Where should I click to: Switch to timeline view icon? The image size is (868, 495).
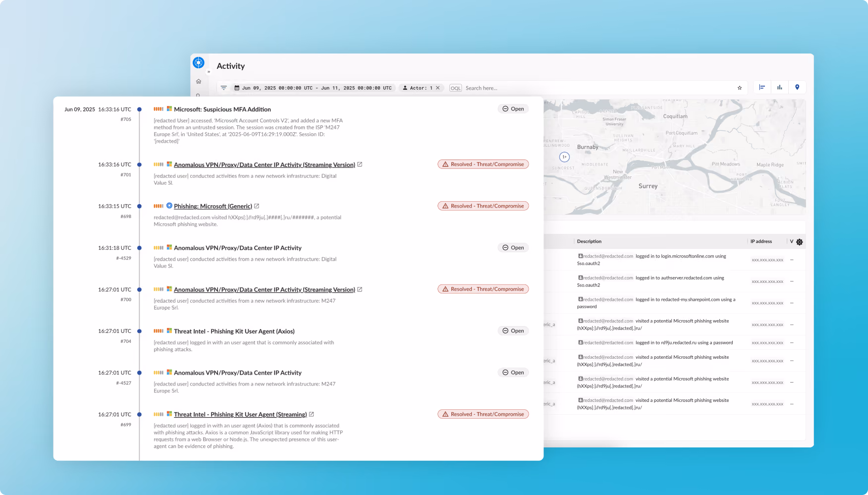[x=762, y=87]
